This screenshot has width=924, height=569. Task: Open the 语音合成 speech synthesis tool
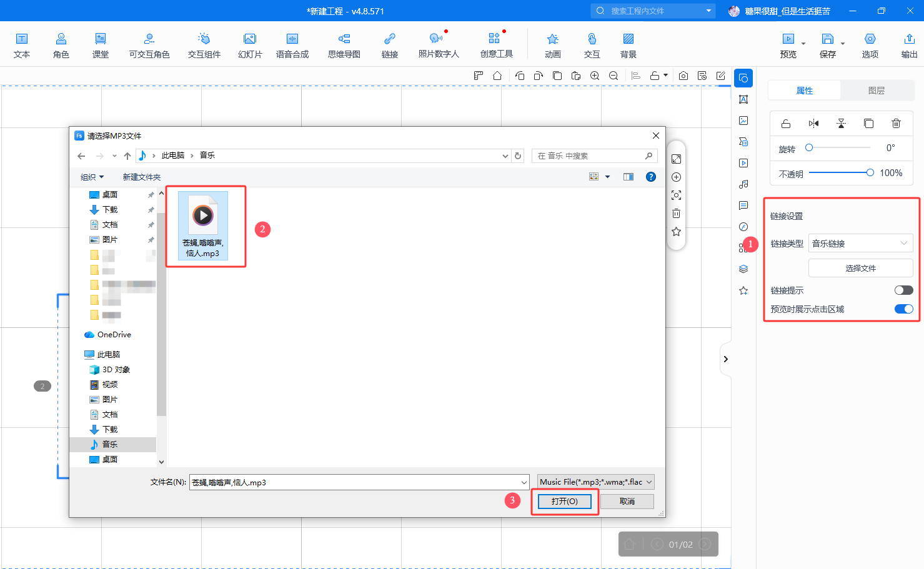tap(292, 46)
